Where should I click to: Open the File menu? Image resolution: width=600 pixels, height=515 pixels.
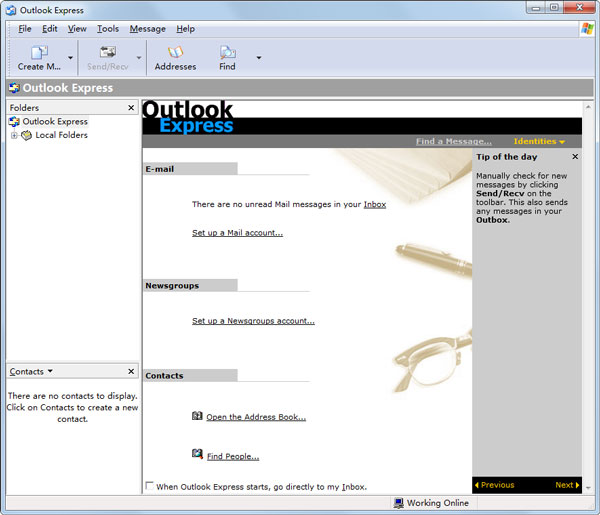[x=25, y=29]
